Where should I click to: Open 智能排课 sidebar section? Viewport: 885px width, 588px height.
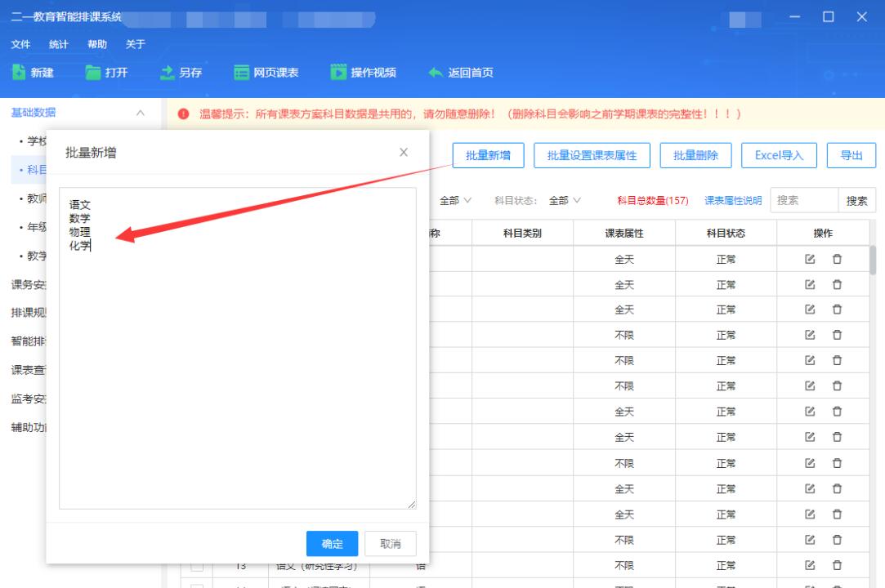(29, 341)
